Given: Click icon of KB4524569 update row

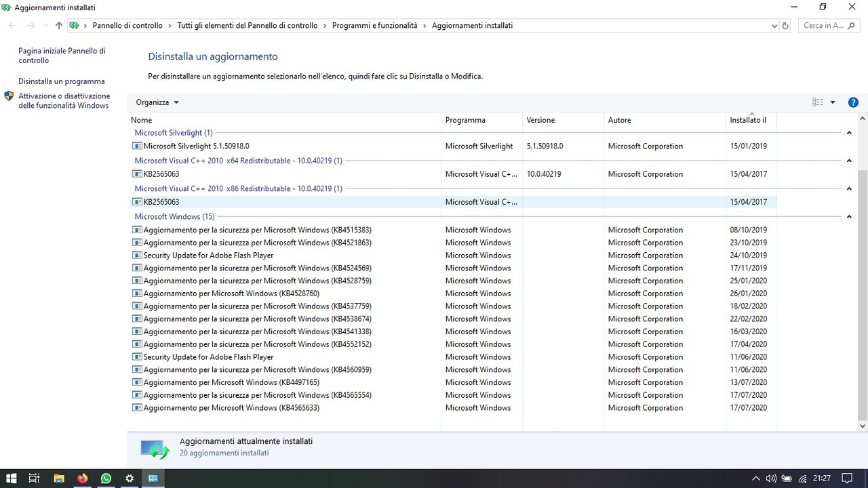Looking at the screenshot, I should pyautogui.click(x=137, y=268).
